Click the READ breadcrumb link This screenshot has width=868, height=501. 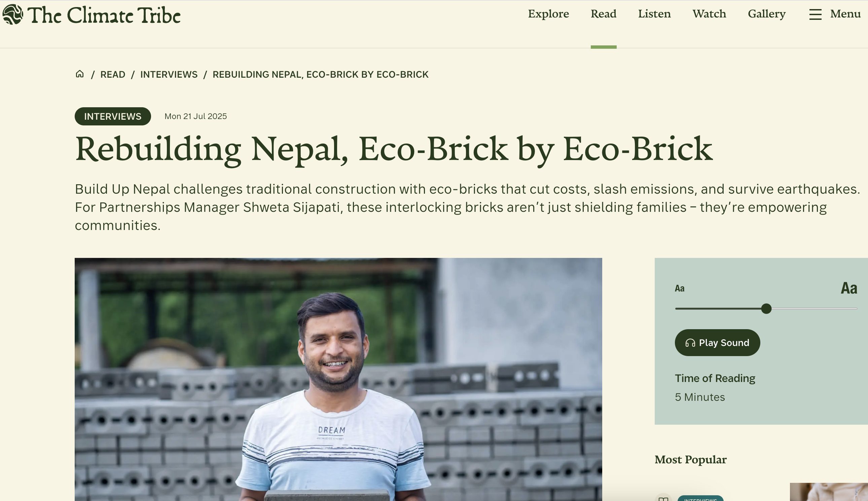click(x=113, y=74)
